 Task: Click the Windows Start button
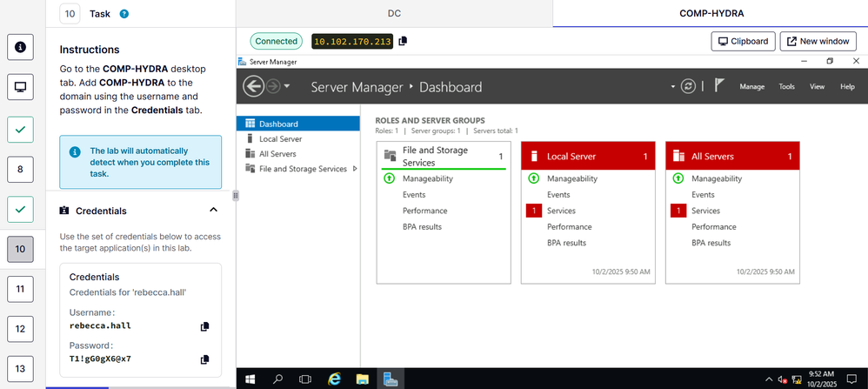(x=250, y=379)
